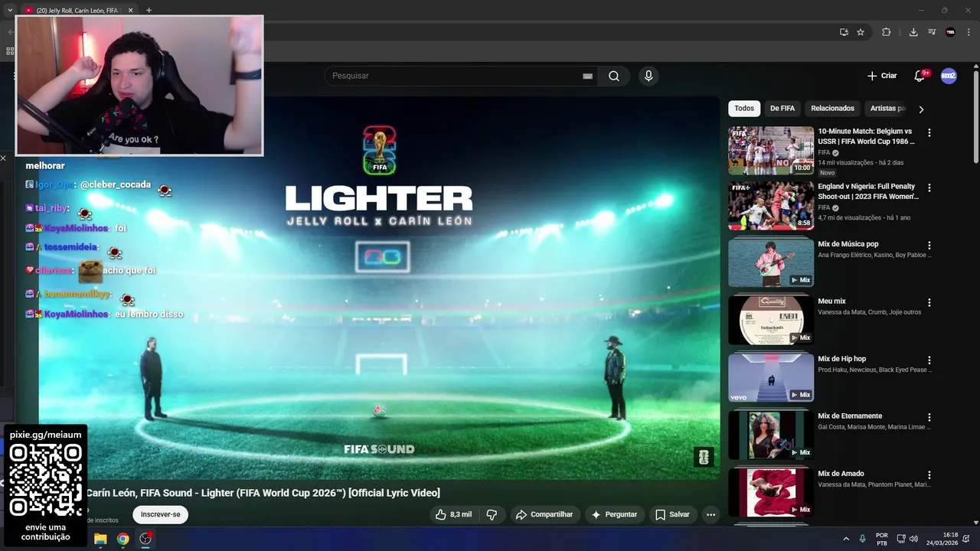This screenshot has width=980, height=551.
Task: Open Chrome downloads icon
Action: click(913, 32)
